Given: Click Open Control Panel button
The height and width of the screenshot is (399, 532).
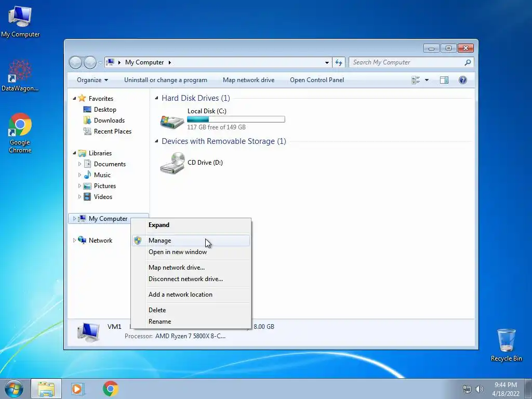Looking at the screenshot, I should pyautogui.click(x=317, y=80).
